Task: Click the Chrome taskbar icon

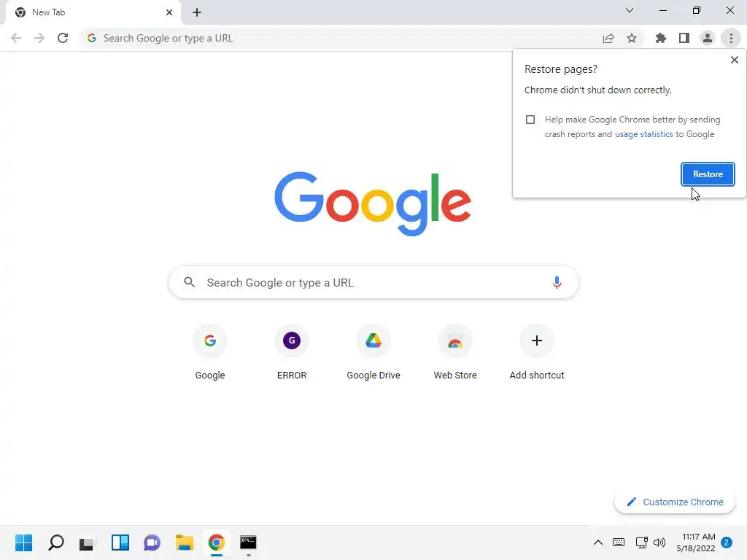Action: [216, 542]
